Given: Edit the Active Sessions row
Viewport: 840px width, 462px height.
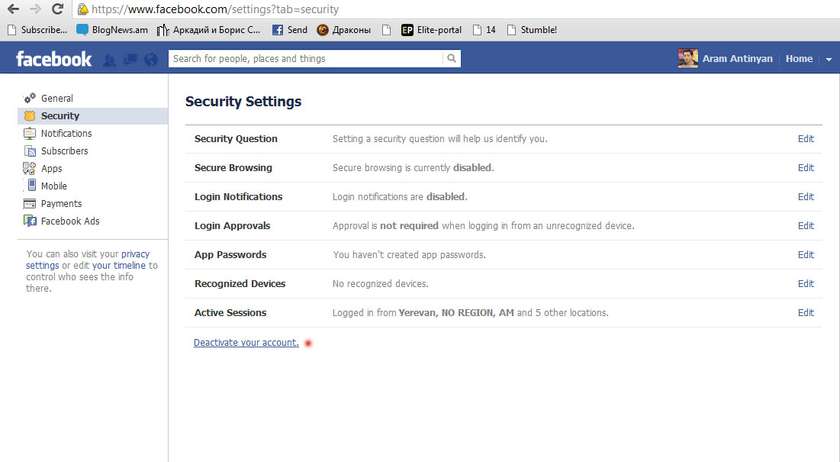Looking at the screenshot, I should pyautogui.click(x=805, y=313).
